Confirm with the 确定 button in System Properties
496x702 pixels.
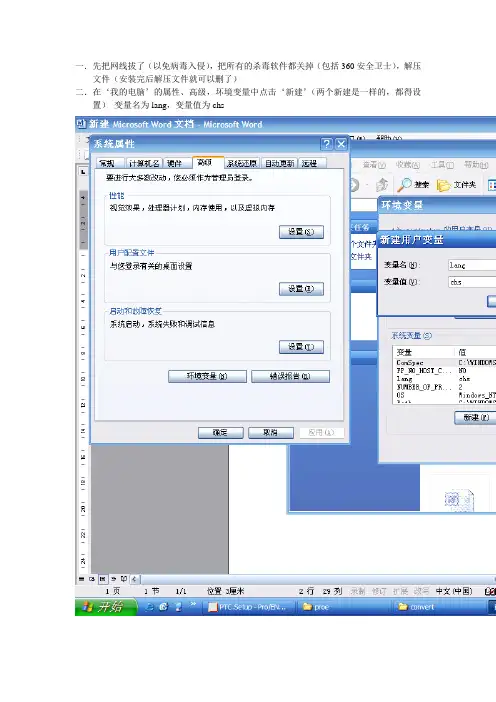tap(221, 432)
